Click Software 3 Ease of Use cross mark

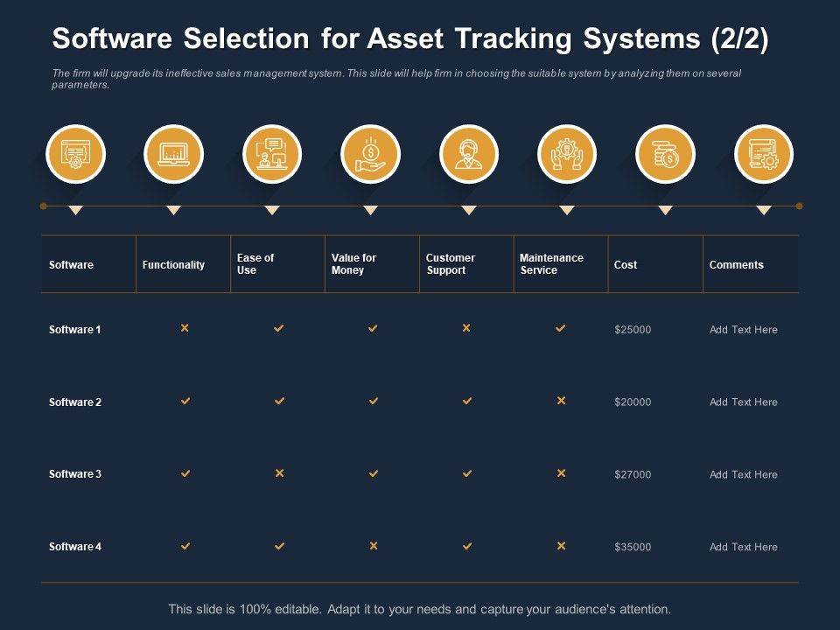[x=280, y=473]
